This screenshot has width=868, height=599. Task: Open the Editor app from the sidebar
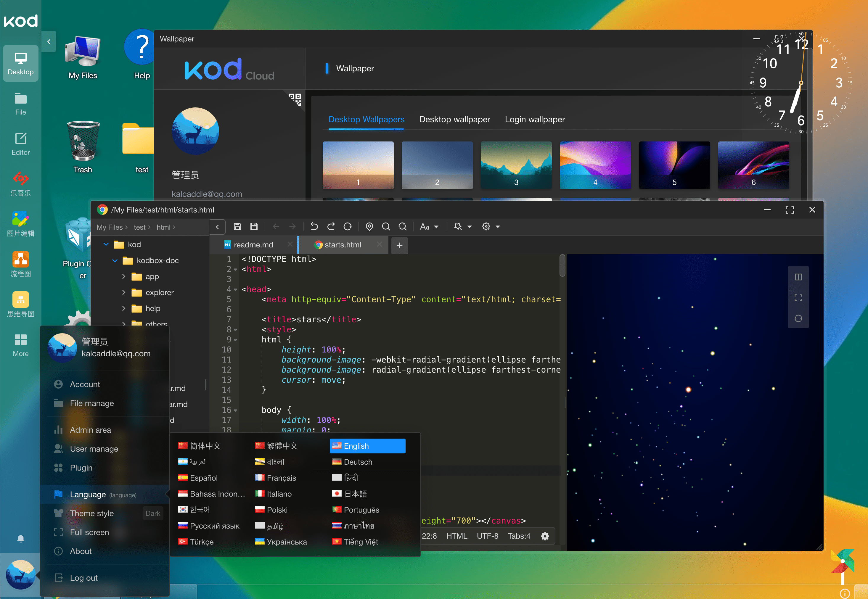coord(21,143)
